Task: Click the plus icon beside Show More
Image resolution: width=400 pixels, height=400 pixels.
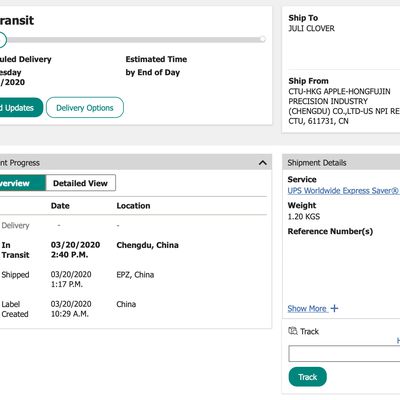Action: click(x=334, y=308)
